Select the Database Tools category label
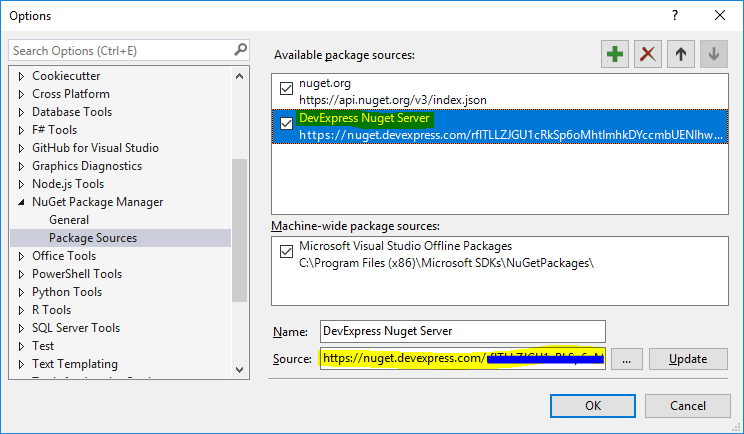744x434 pixels. (x=72, y=112)
